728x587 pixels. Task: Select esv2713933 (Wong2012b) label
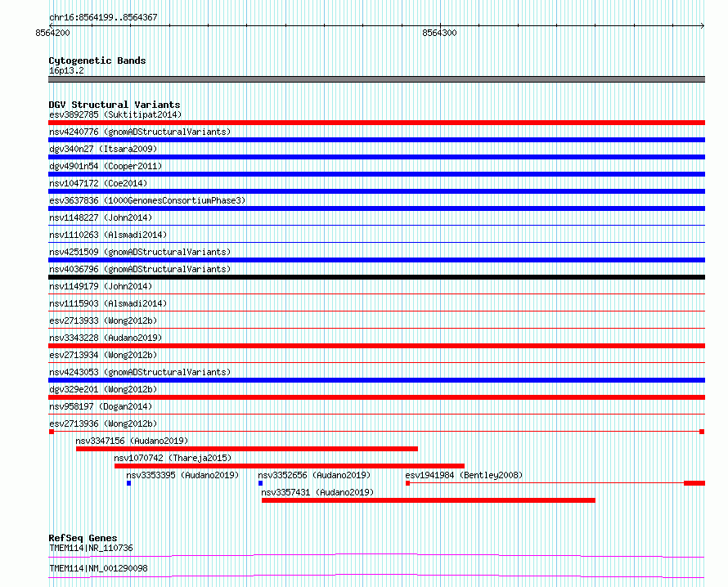(x=103, y=320)
